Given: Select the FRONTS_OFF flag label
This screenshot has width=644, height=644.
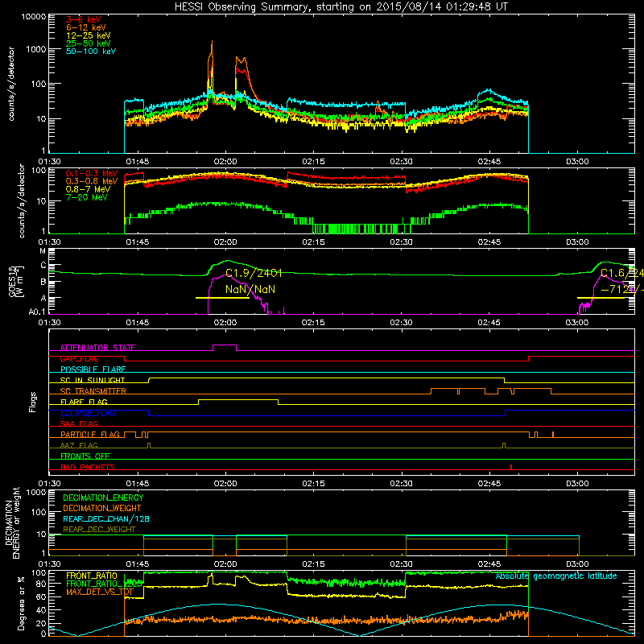Looking at the screenshot, I should pos(85,456).
